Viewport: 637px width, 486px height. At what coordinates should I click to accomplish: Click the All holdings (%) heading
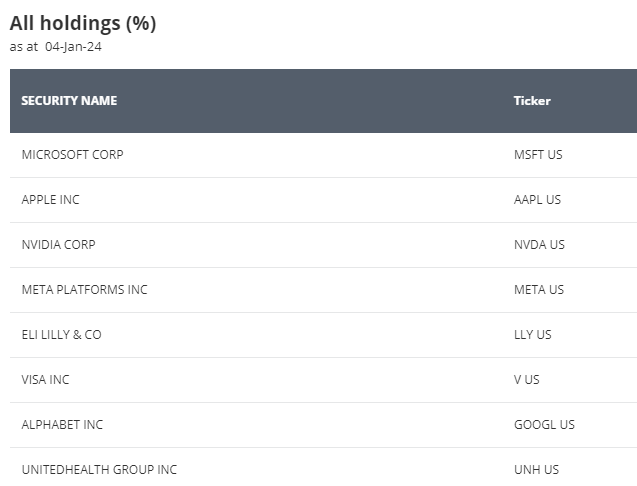[x=83, y=23]
